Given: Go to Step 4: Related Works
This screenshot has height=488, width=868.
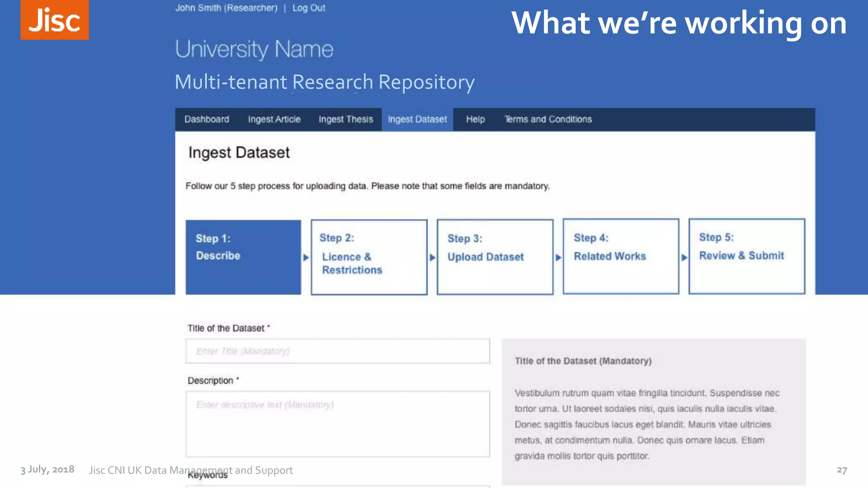Looking at the screenshot, I should 621,256.
